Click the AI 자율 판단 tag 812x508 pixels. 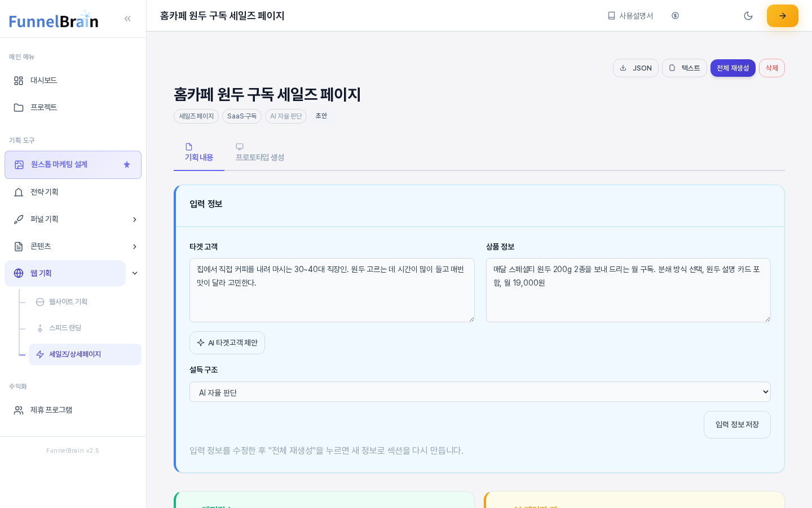286,116
